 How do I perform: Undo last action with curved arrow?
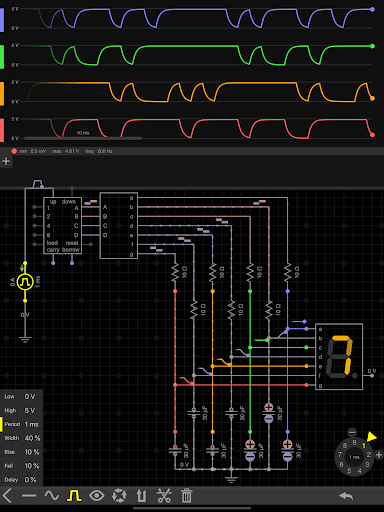346,496
